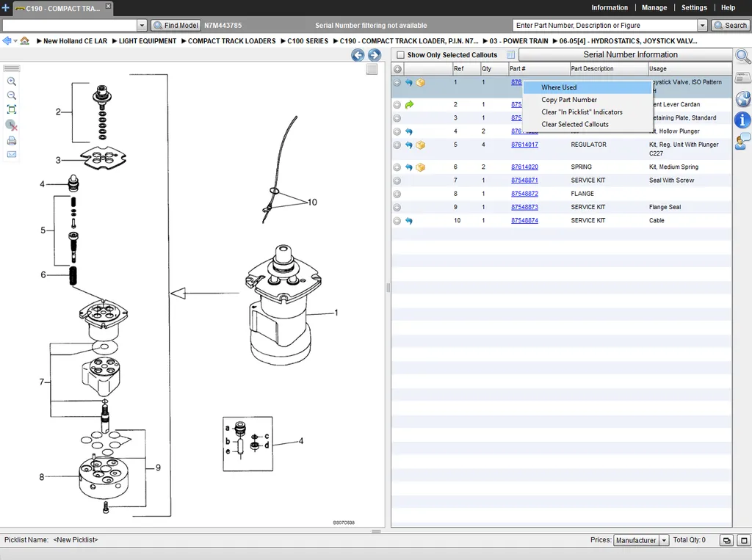Open the search history dropdown arrow
Screen dimensions: 752x560
tap(703, 26)
